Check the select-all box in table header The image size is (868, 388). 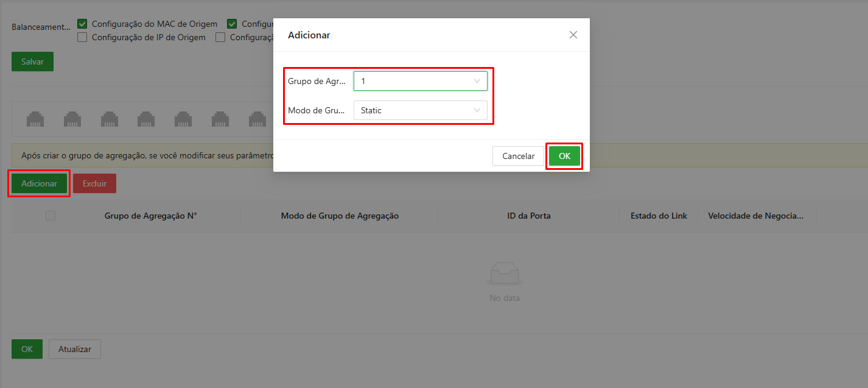[51, 216]
